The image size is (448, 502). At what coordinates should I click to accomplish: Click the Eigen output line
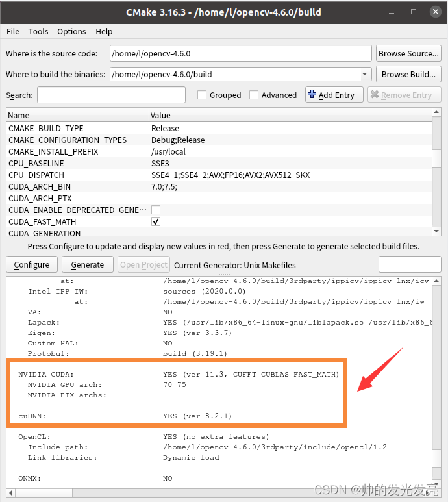[130, 333]
